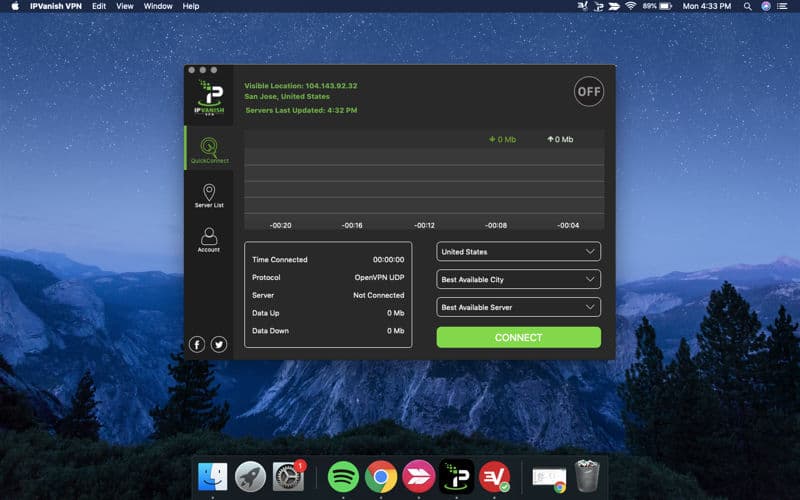Viewport: 800px width, 500px height.
Task: Click the minimized Chrome window thumbnail in Dock
Action: pyautogui.click(x=549, y=478)
